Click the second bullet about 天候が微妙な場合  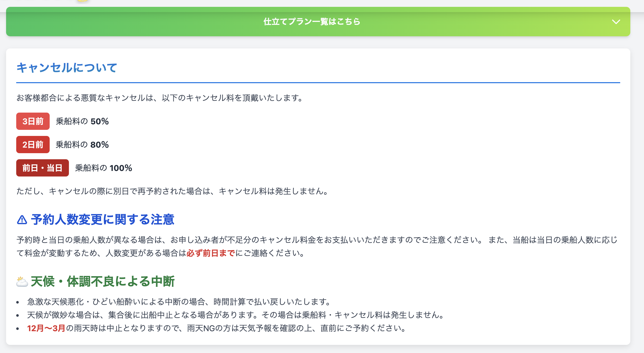click(x=236, y=315)
